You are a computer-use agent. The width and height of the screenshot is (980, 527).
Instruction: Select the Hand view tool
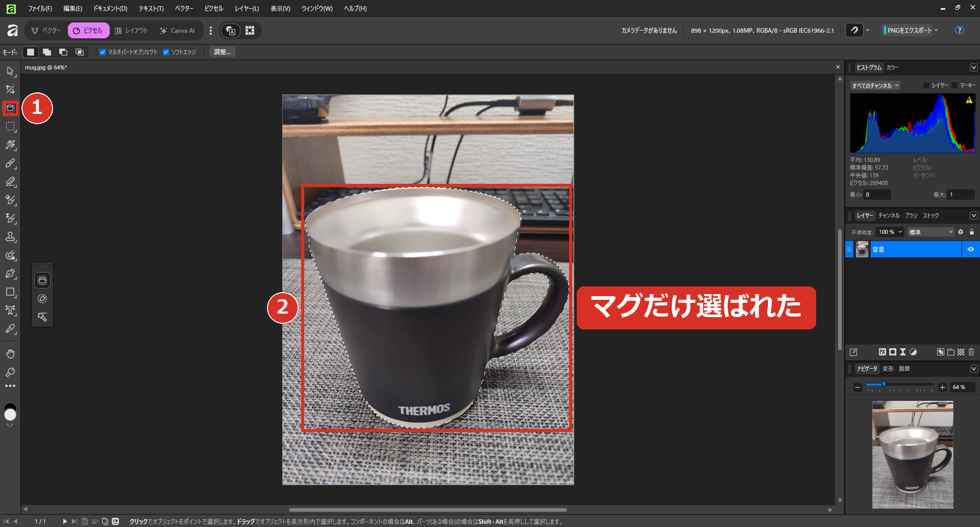[x=10, y=353]
